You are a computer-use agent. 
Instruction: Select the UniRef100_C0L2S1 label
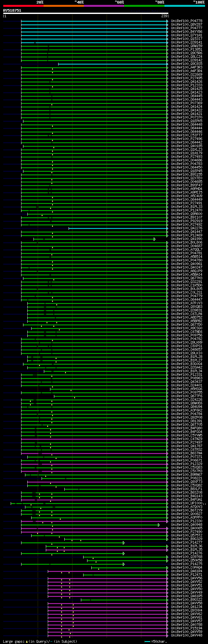(x=187, y=293)
